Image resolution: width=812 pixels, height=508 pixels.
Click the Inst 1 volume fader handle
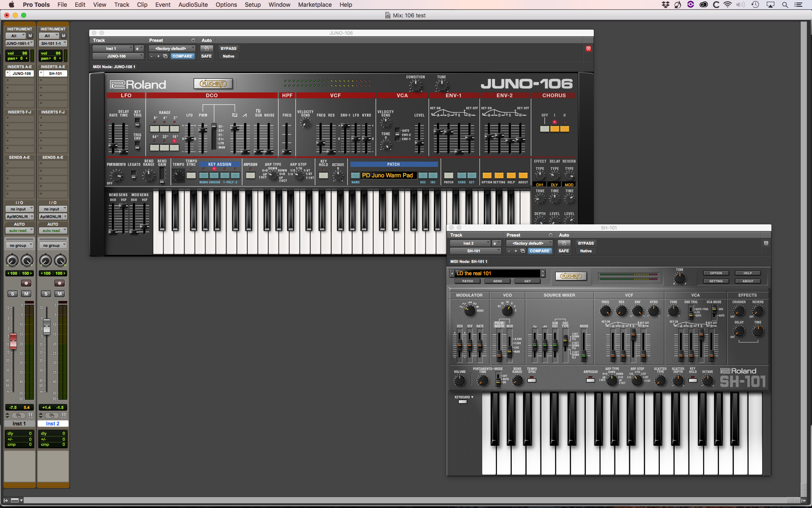coord(13,340)
